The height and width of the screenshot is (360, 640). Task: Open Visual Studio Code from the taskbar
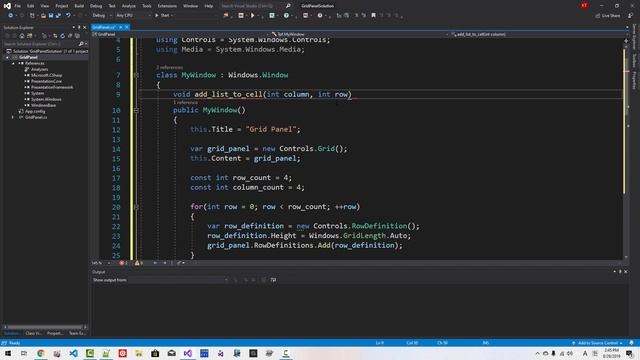[73, 353]
